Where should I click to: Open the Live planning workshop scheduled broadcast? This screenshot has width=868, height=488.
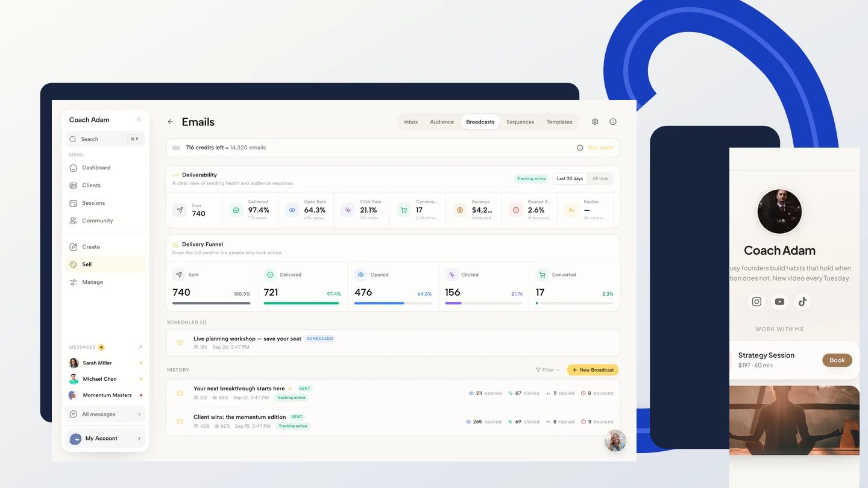pyautogui.click(x=393, y=342)
